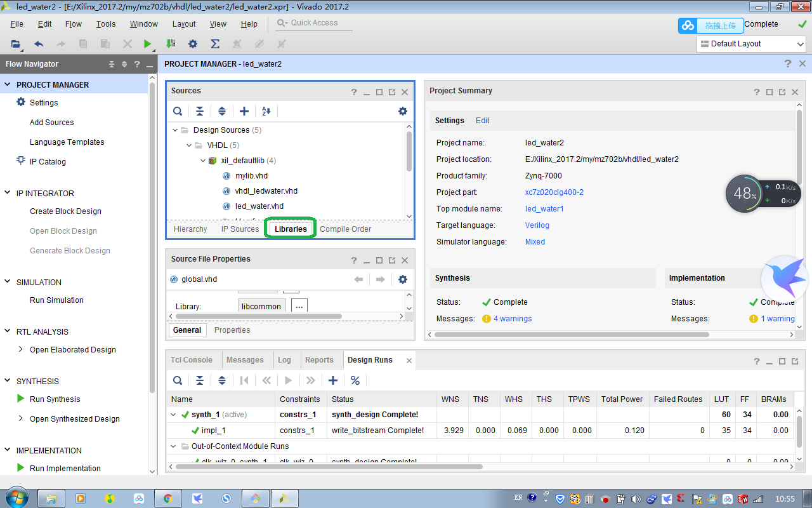
Task: Add sources using the plus icon in Sources panel
Action: [x=244, y=110]
